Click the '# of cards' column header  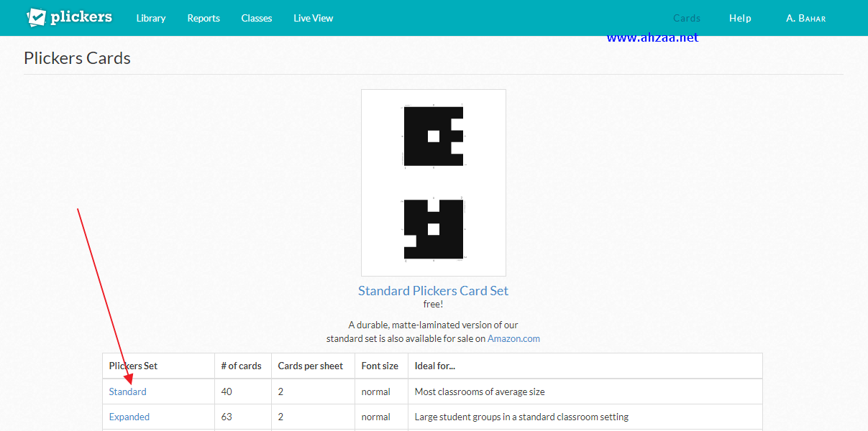(241, 366)
